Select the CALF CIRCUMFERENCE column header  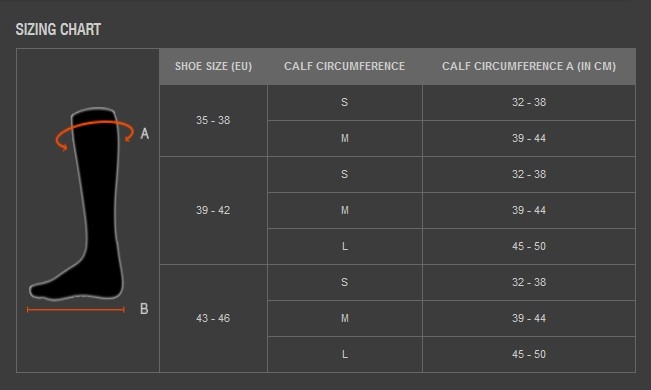344,66
